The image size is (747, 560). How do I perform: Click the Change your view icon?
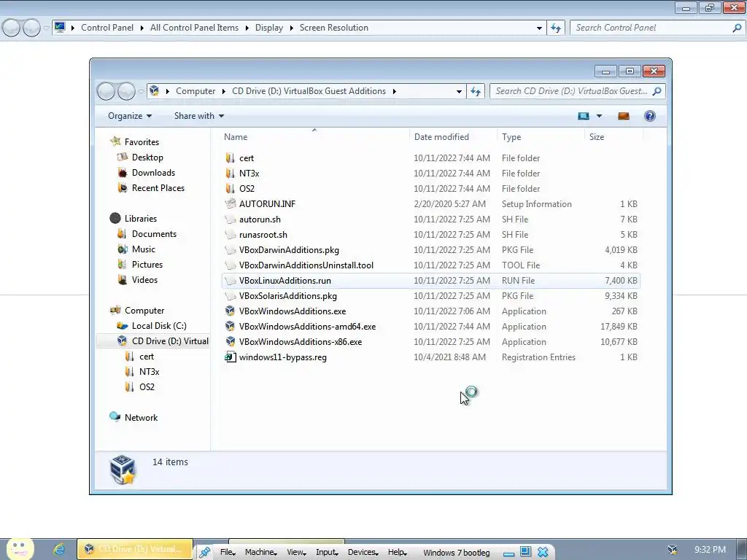tap(584, 116)
